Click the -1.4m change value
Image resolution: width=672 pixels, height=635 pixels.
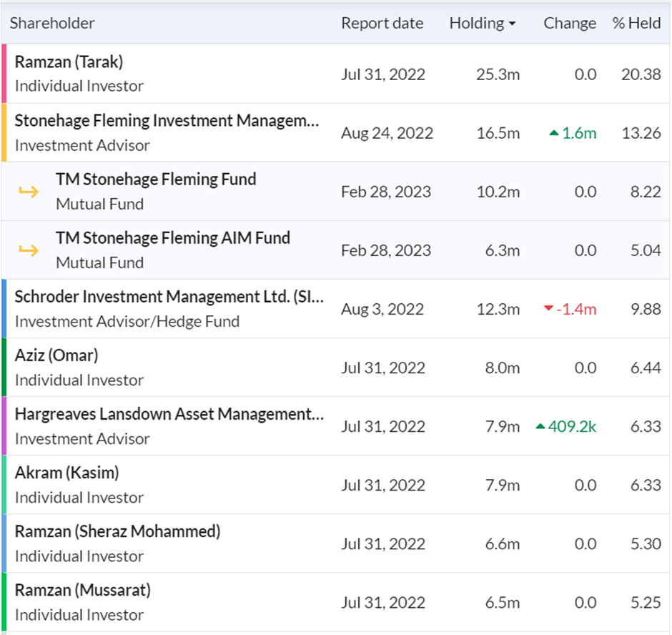click(x=576, y=310)
